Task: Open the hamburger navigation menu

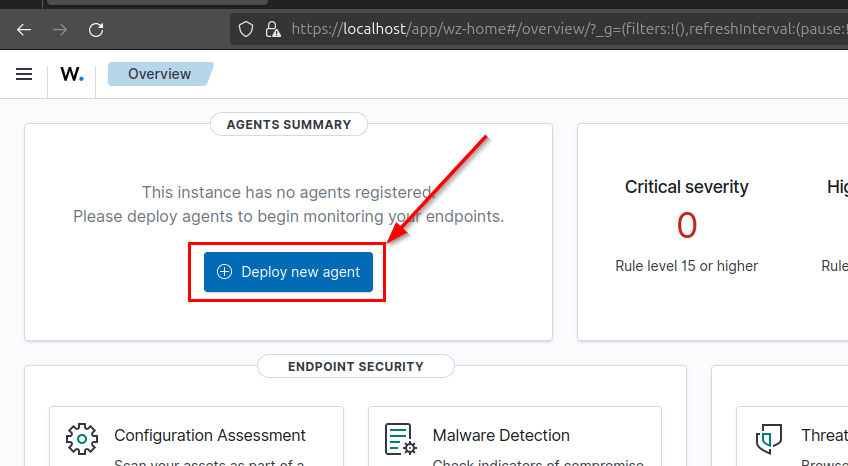Action: pyautogui.click(x=24, y=74)
